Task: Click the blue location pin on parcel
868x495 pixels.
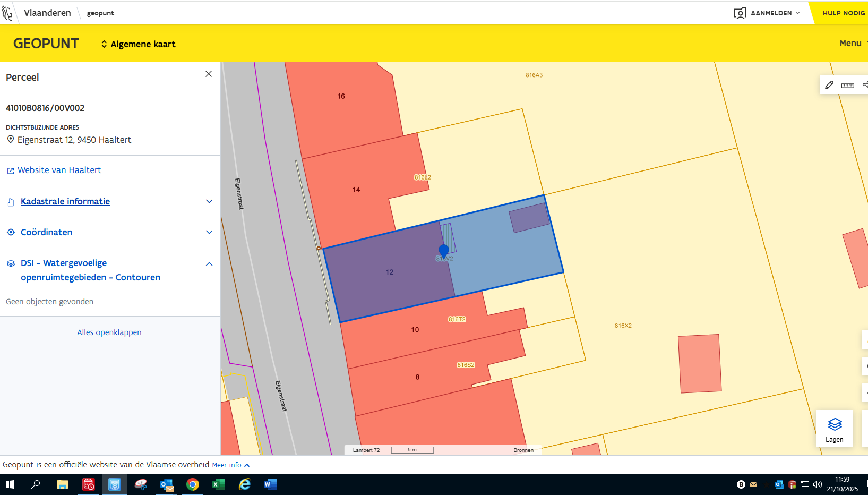Action: 444,251
